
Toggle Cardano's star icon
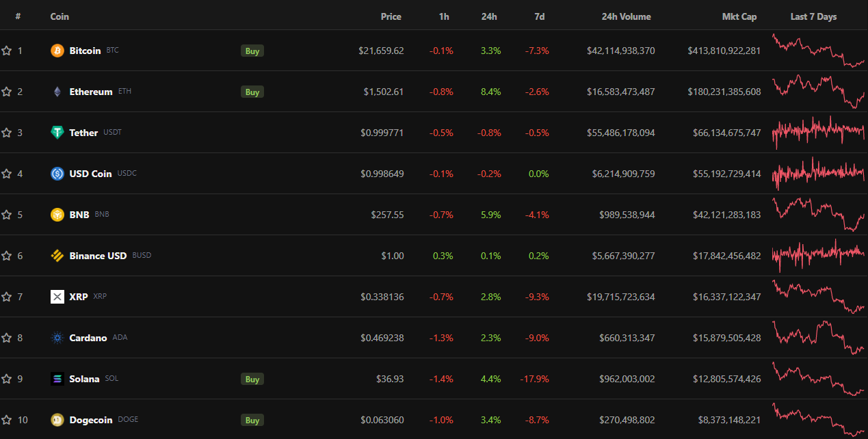click(6, 338)
